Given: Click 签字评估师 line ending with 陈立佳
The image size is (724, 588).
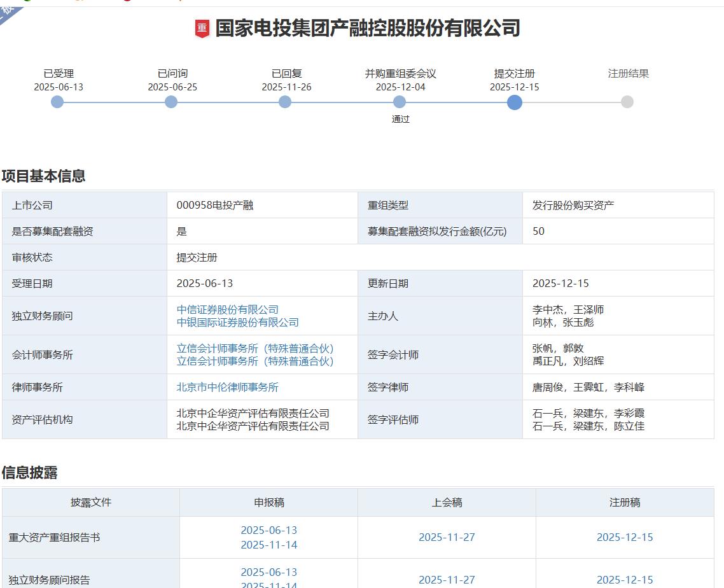Looking at the screenshot, I should pos(588,426).
